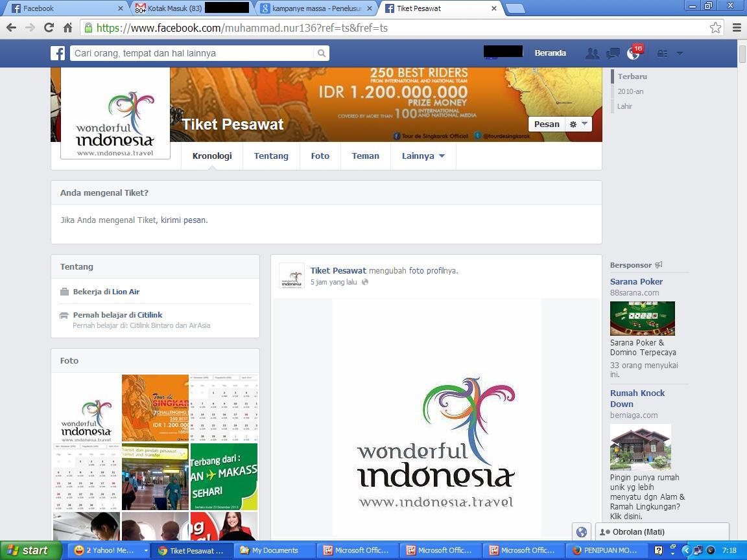
Task: Click the help question-mark tray icon
Action: point(658,550)
